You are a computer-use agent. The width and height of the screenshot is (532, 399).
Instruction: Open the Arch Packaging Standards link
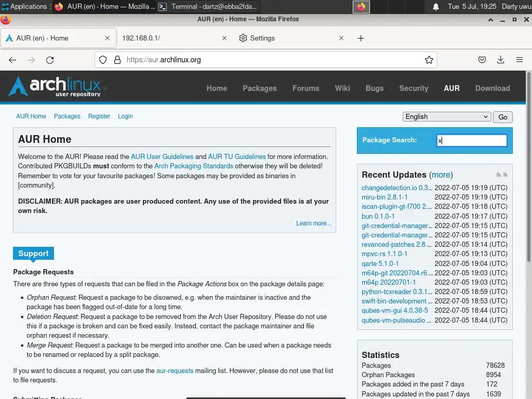point(194,166)
